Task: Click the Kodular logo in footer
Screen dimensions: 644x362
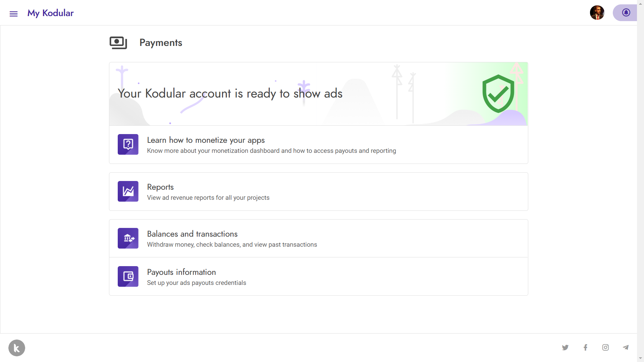Action: (17, 348)
